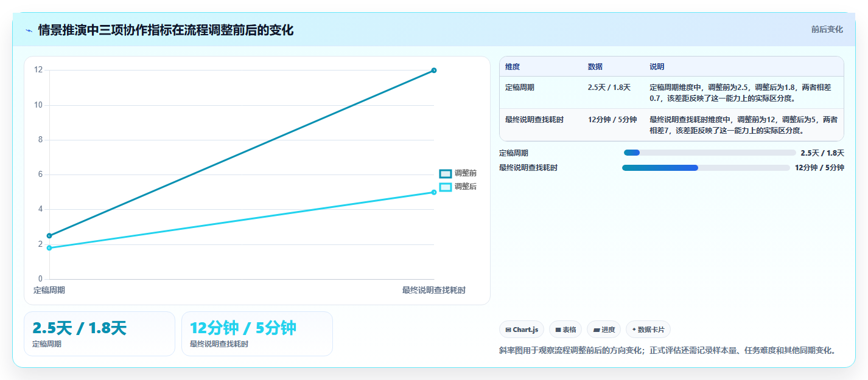Click the 定稿周期 description cell text
The image size is (868, 380).
(x=741, y=92)
